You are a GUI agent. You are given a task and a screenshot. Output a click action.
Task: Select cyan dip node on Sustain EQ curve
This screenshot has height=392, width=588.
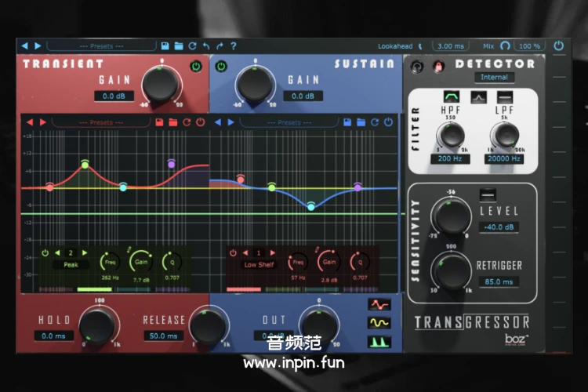pyautogui.click(x=311, y=207)
